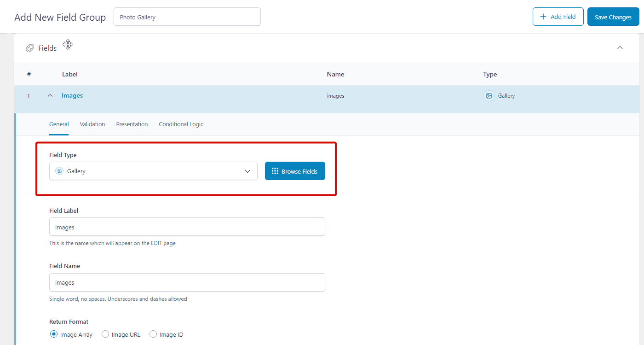Screen dimensions: 644x345
Task: Open the Conditional Logic tab
Action: tap(181, 124)
